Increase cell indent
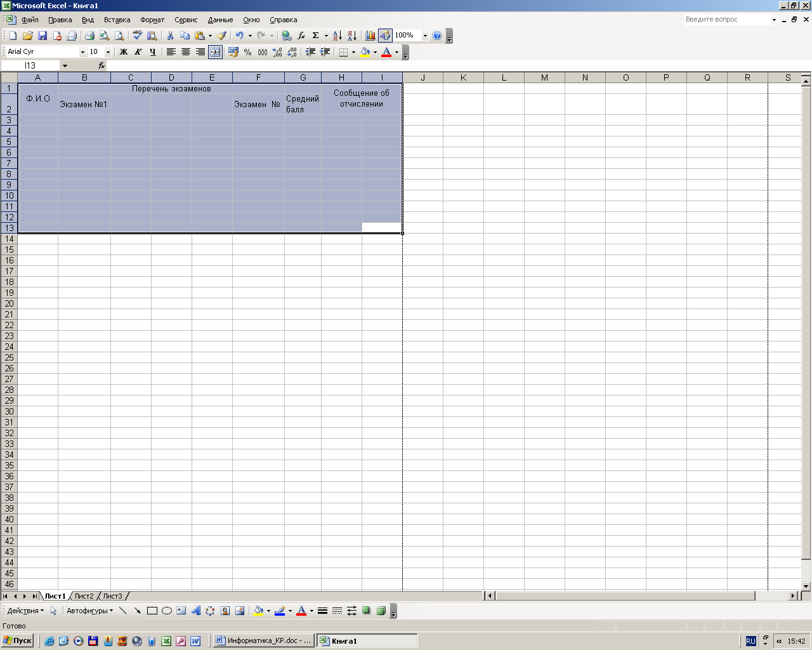Screen dimensions: 812x650 click(x=325, y=52)
